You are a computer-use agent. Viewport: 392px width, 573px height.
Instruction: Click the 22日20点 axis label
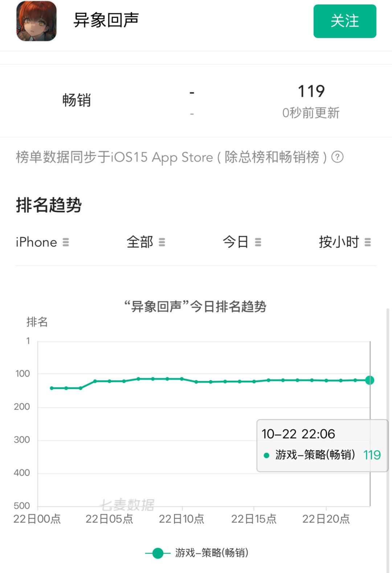(326, 519)
